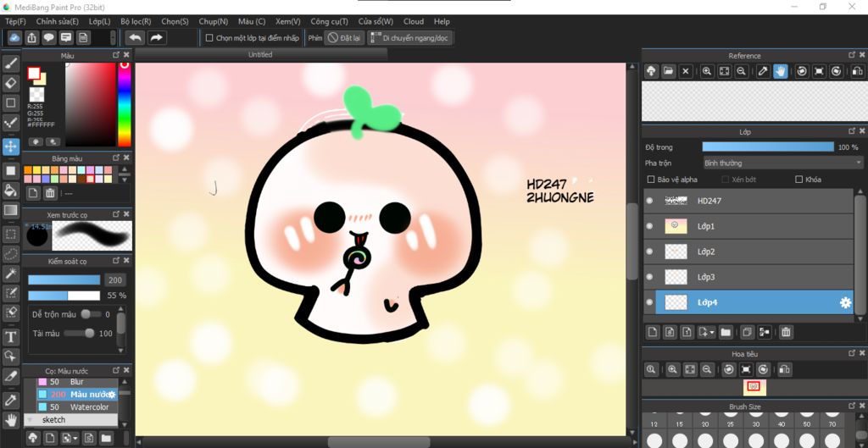Toggle visibility of the Lớp2 layer
Image resolution: width=868 pixels, height=448 pixels.
tap(650, 252)
